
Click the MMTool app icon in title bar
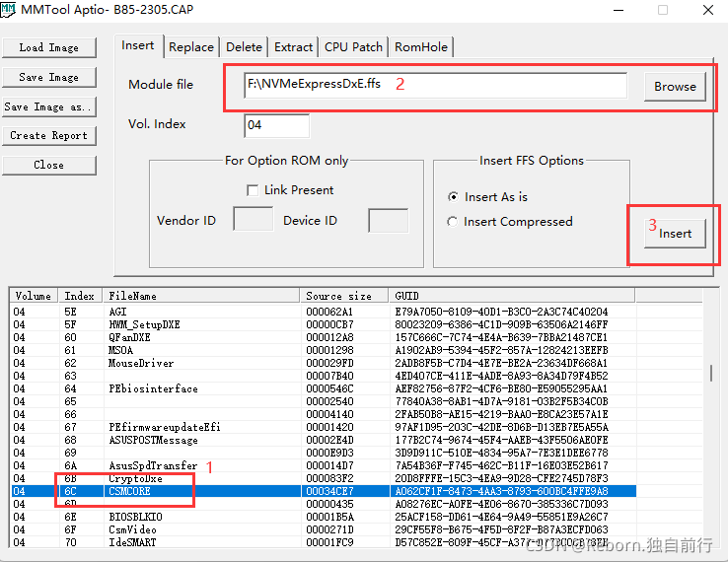coord(8,9)
